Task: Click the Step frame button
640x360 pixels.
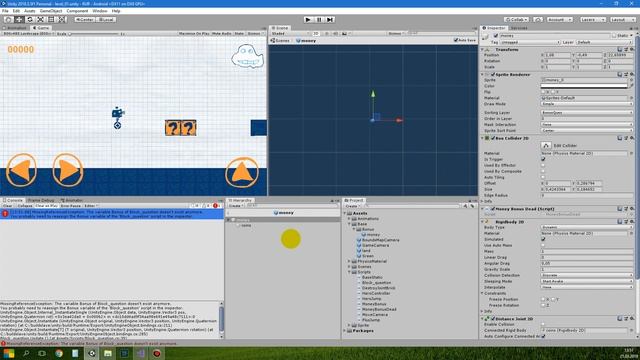Action: 330,20
